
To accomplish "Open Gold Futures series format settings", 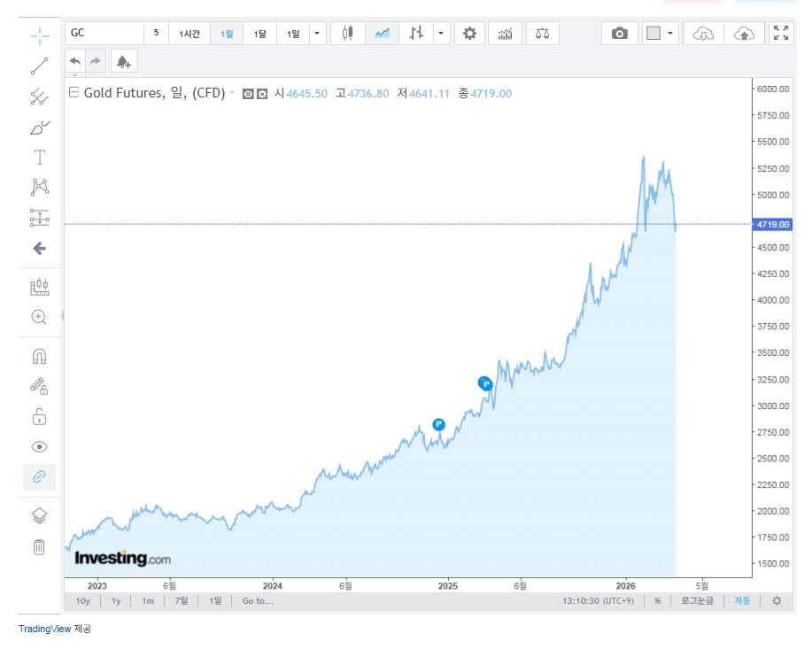I will 263,94.
